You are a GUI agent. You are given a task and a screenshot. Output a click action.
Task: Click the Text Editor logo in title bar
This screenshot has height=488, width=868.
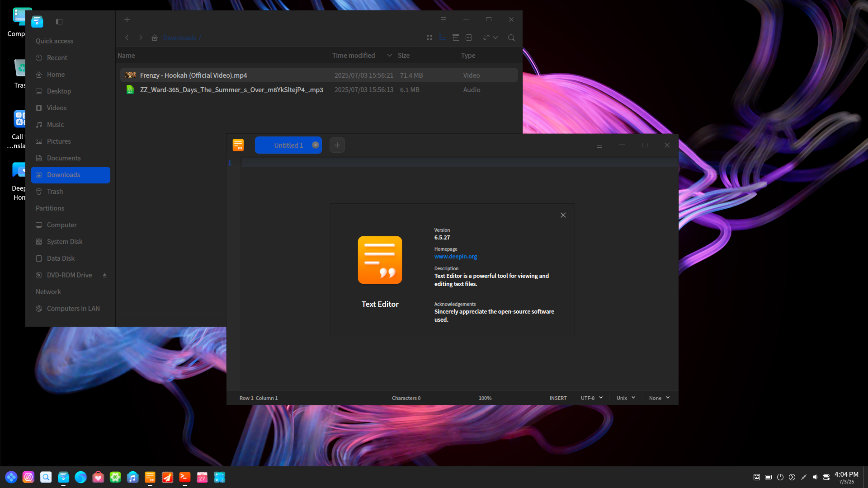(x=238, y=145)
